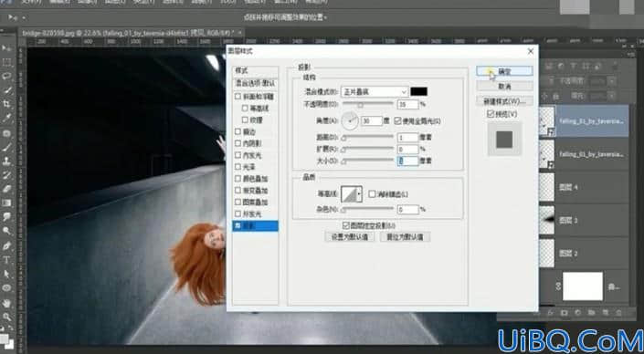The width and height of the screenshot is (644, 354).
Task: Toggle 图层挖空投影 checkbox
Action: 346,225
